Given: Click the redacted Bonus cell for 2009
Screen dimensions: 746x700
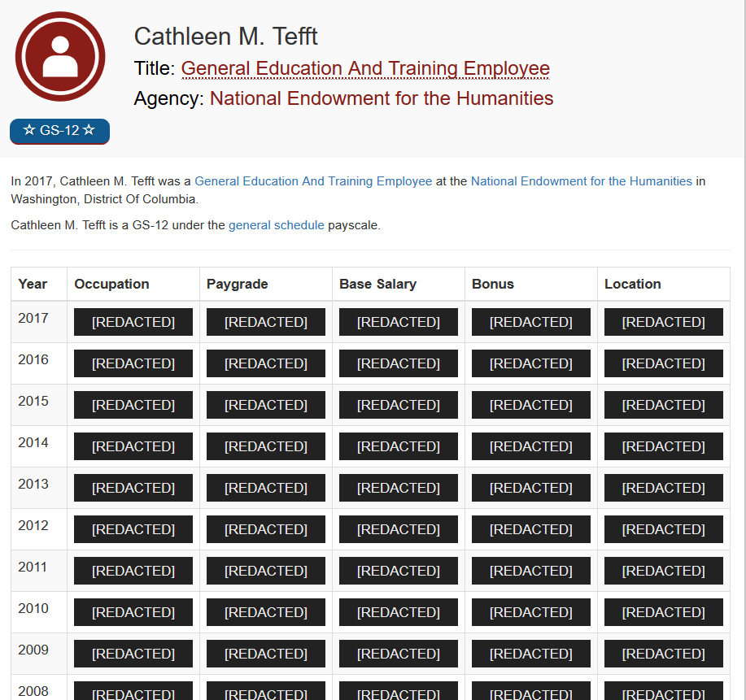Looking at the screenshot, I should pos(531,654).
